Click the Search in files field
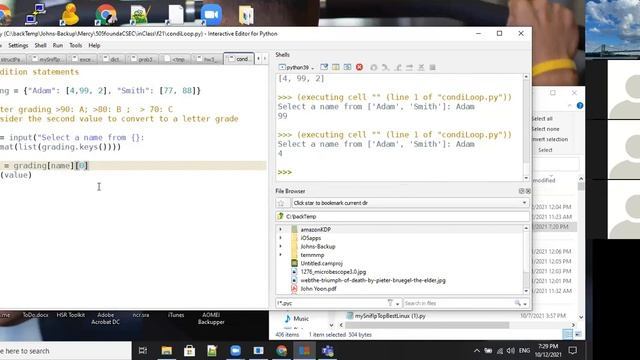Viewport: 640px width, 360px height. pyautogui.click(x=457, y=303)
